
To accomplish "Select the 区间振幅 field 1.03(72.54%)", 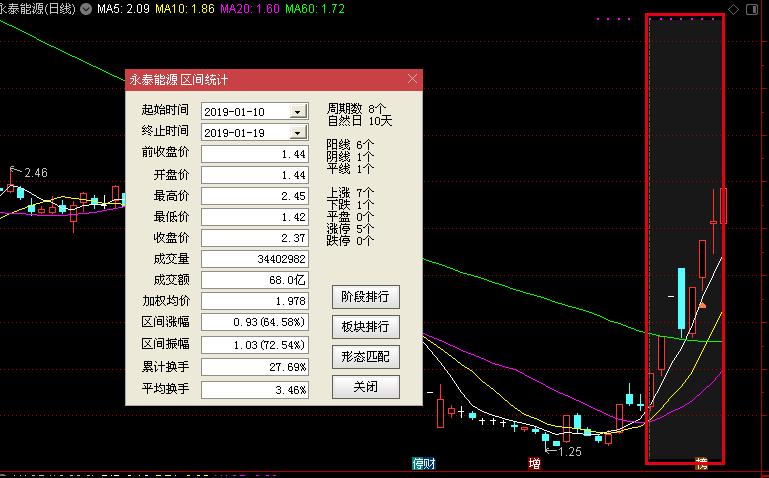I will (x=255, y=345).
